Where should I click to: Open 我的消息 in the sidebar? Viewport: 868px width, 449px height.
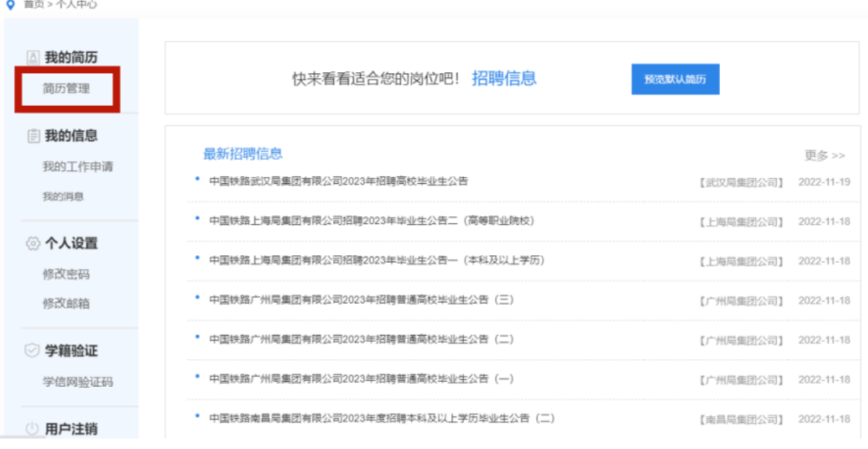[x=63, y=197]
